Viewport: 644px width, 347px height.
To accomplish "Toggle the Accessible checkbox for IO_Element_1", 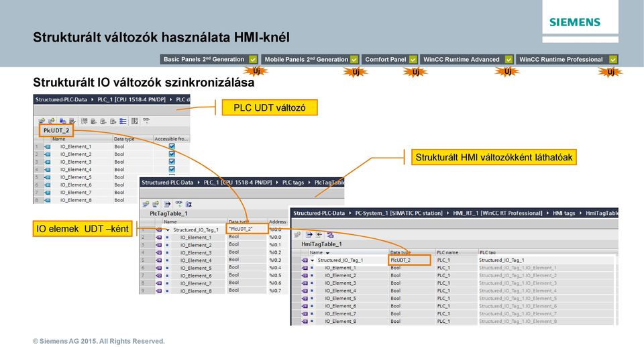I will pos(172,146).
